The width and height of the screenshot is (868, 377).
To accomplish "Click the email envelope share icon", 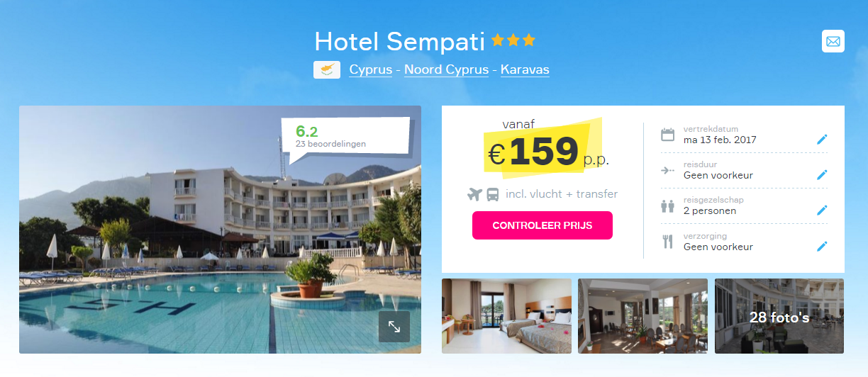I will tap(833, 41).
